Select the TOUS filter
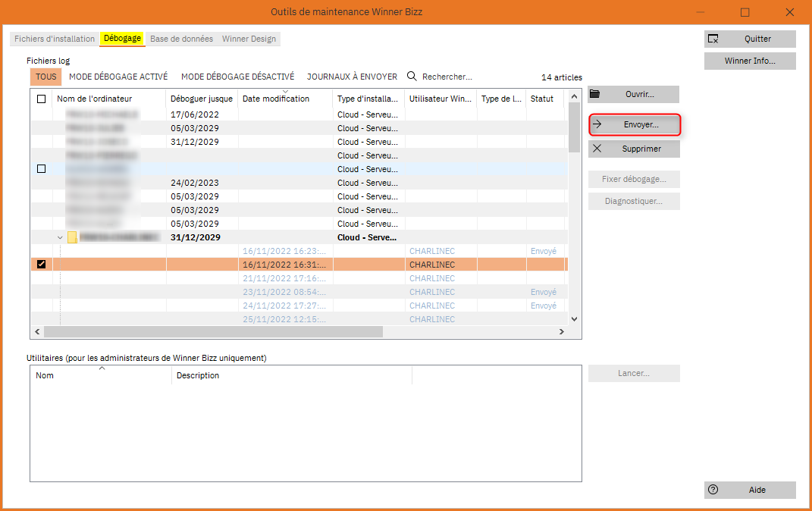Image resolution: width=812 pixels, height=511 pixels. coord(46,77)
